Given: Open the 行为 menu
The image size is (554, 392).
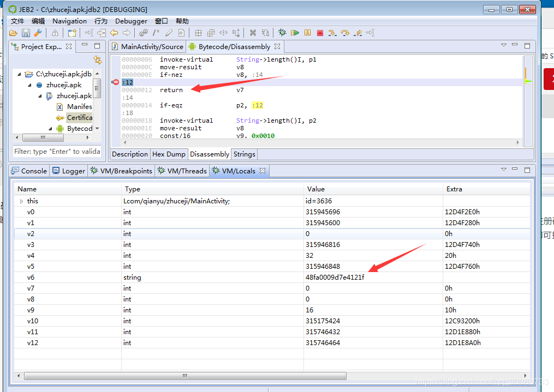Looking at the screenshot, I should point(100,21).
